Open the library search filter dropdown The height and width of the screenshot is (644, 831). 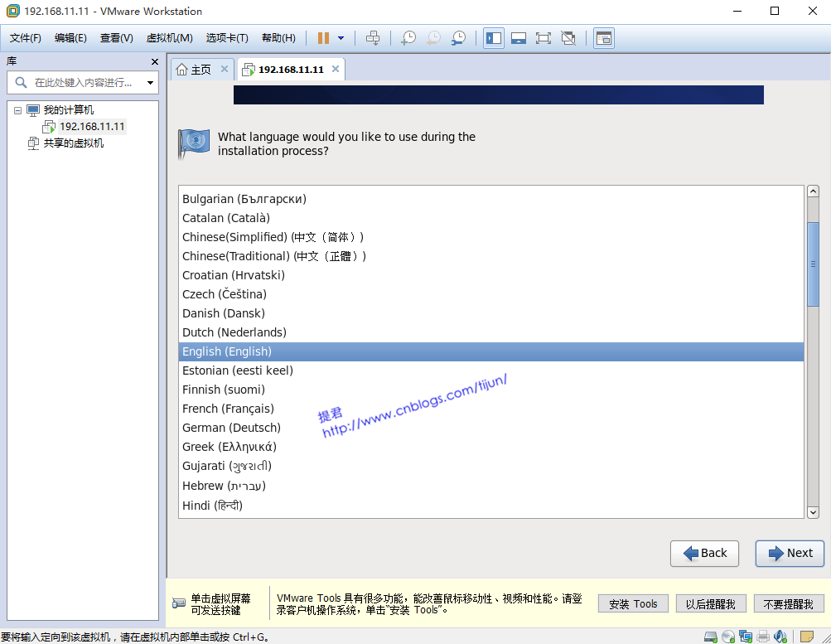pyautogui.click(x=151, y=83)
